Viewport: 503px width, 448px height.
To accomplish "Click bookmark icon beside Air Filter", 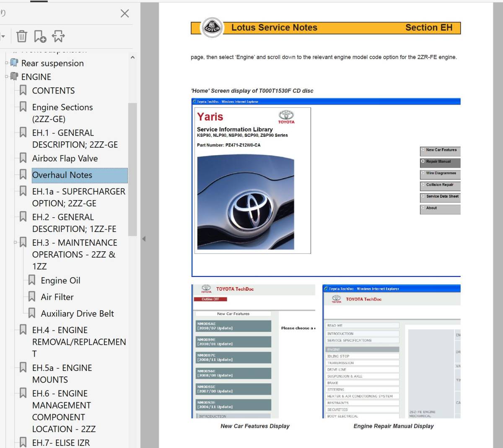I will (x=31, y=297).
